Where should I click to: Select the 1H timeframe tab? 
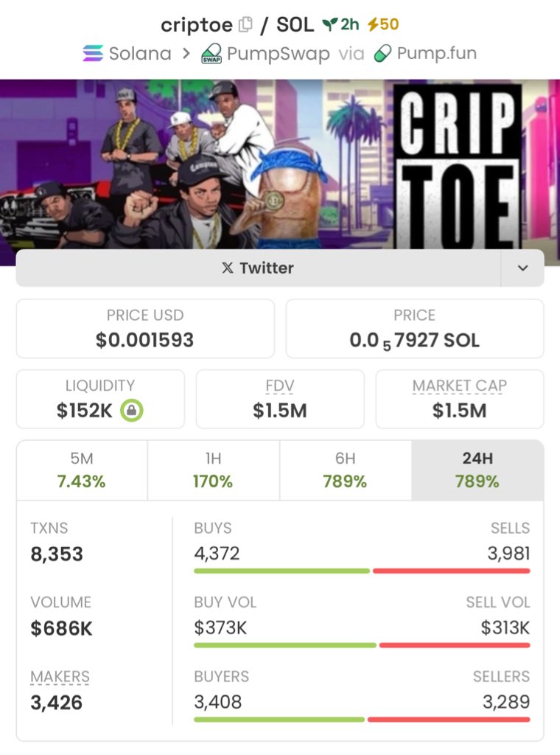pos(213,470)
